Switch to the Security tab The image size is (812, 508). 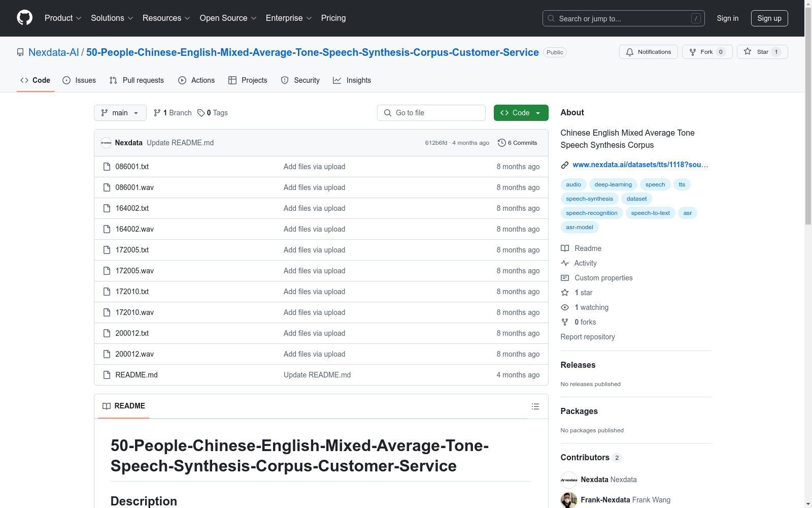300,80
